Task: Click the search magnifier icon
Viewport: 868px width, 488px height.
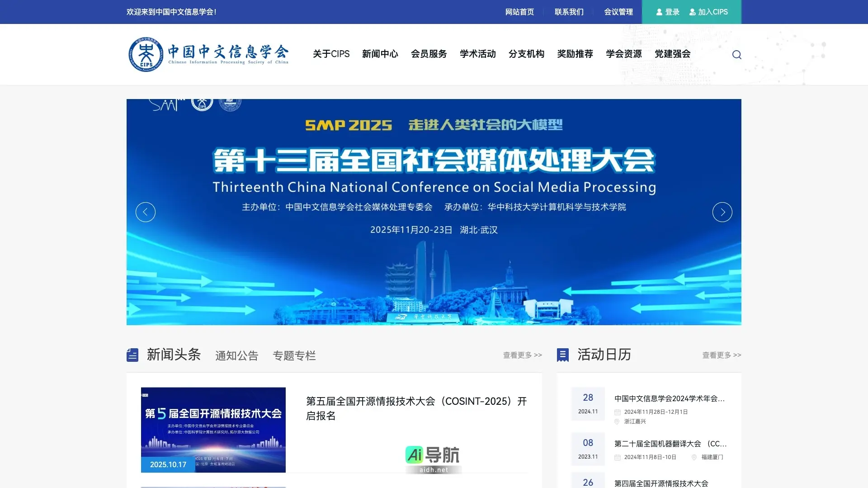Action: point(737,55)
